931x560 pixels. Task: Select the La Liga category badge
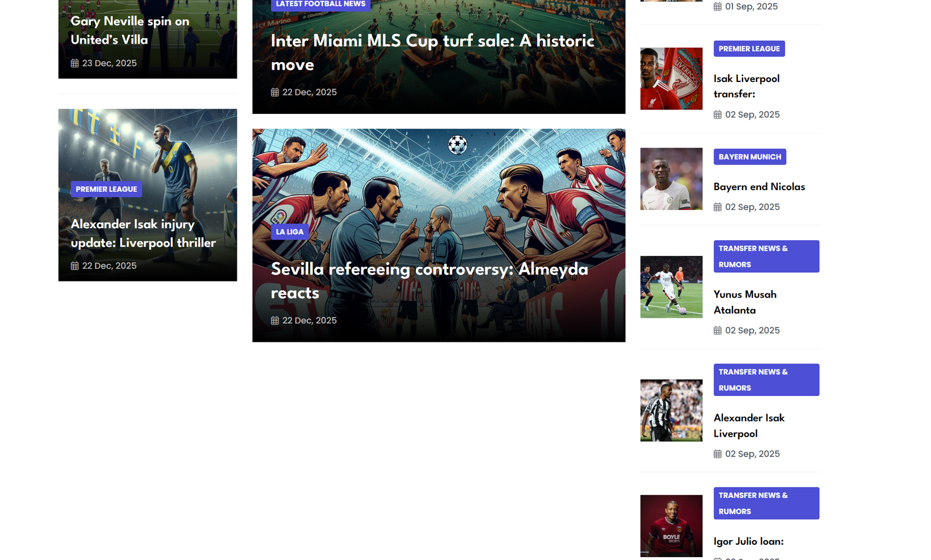tap(290, 232)
